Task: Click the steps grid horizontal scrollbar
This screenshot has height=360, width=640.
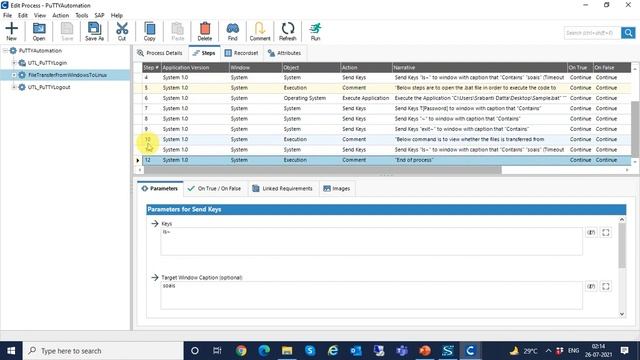Action: pyautogui.click(x=322, y=170)
